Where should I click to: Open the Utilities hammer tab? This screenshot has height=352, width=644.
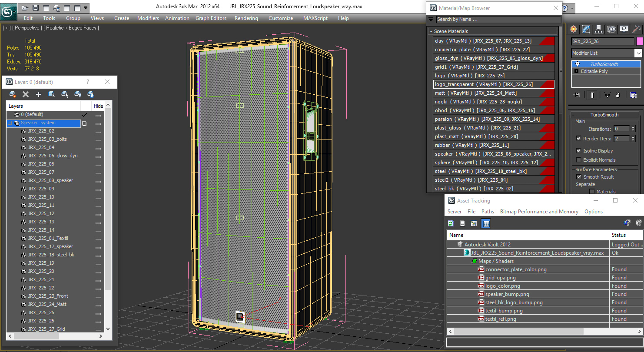(637, 29)
